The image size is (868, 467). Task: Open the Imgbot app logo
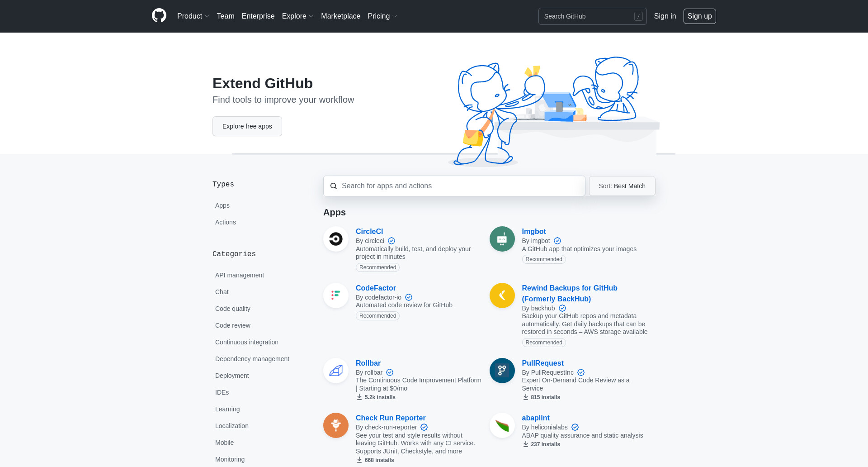(502, 239)
